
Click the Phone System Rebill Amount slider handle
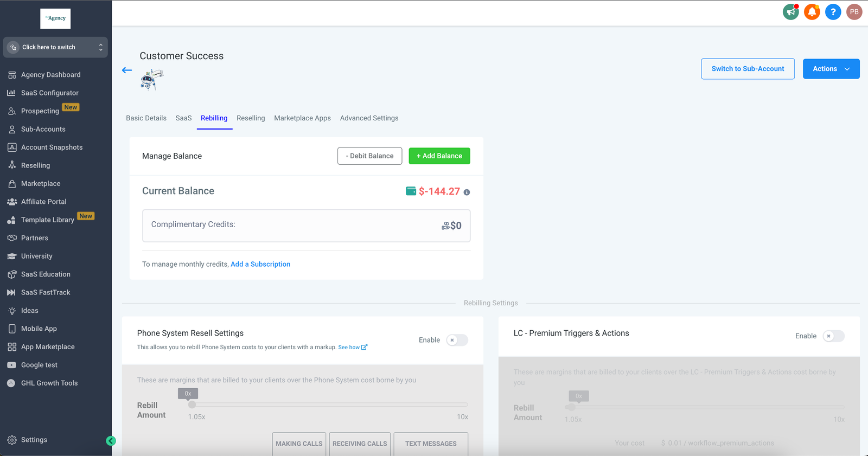coord(192,404)
